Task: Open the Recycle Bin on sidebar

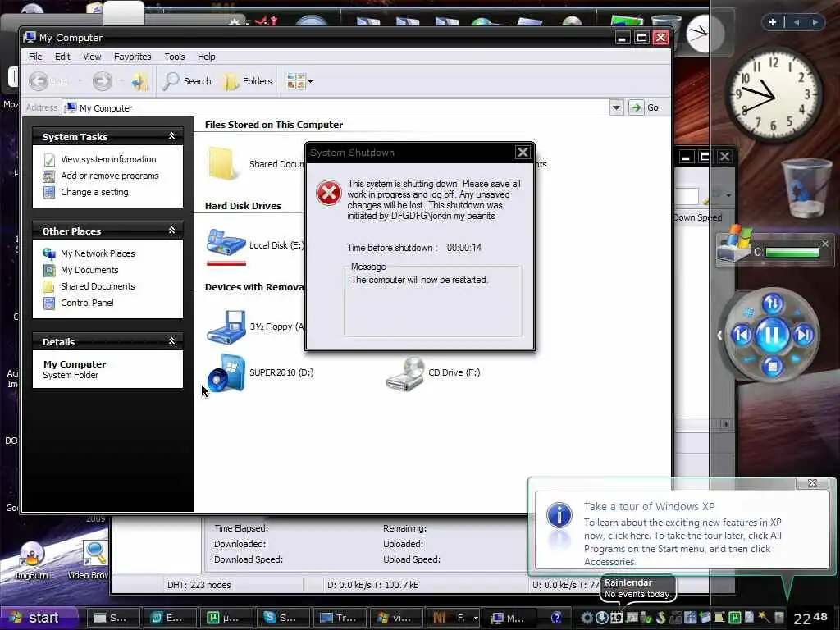Action: coord(806,188)
